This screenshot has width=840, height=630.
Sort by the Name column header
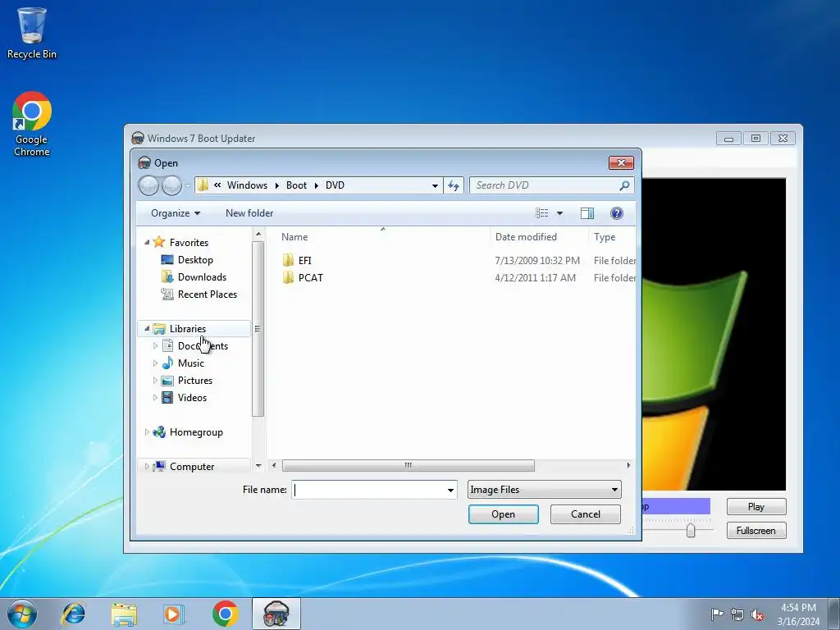[x=382, y=237]
